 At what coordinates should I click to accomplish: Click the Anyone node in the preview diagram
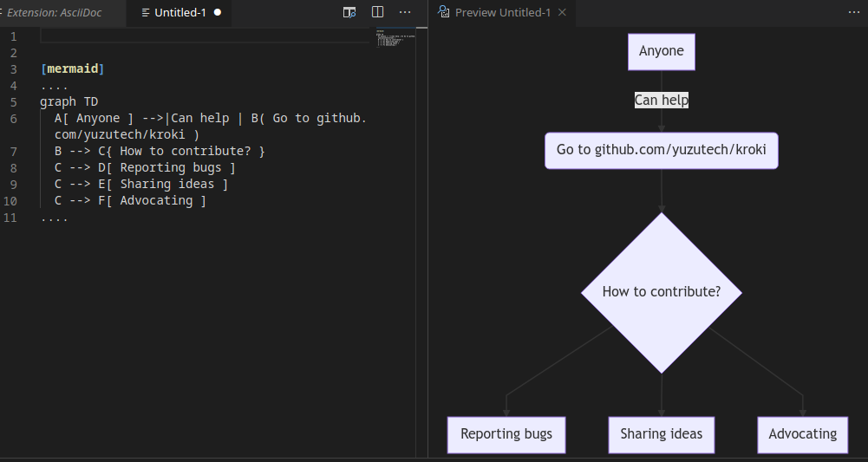[662, 51]
